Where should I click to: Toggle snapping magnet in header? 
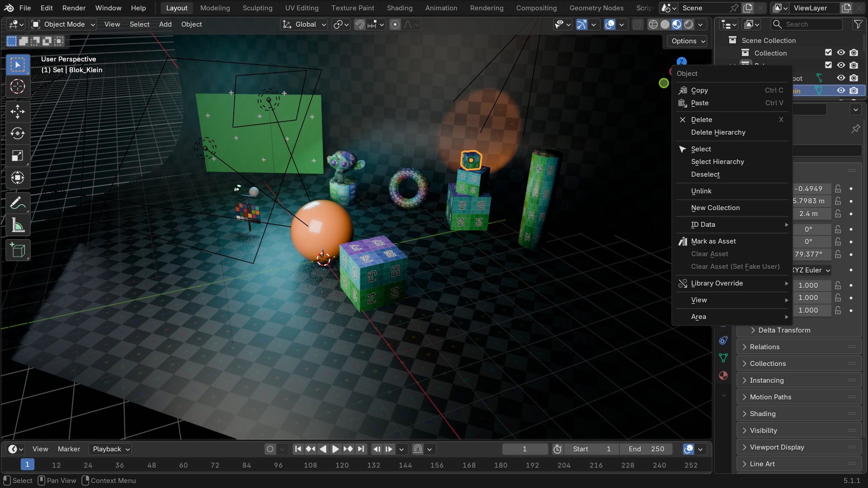[360, 24]
